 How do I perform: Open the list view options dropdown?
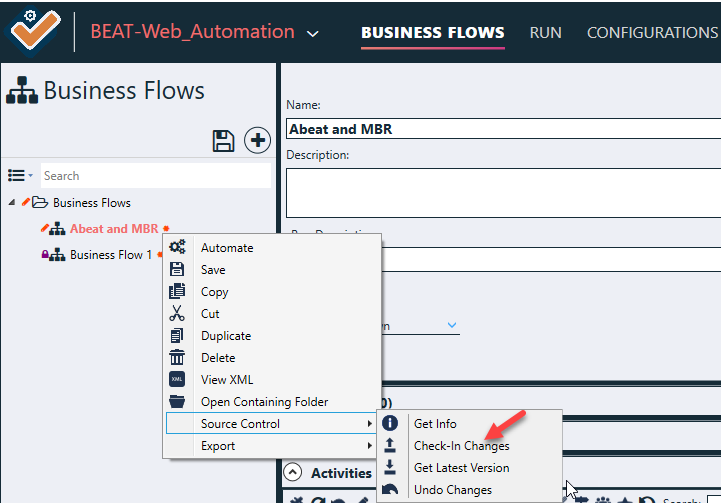click(20, 176)
